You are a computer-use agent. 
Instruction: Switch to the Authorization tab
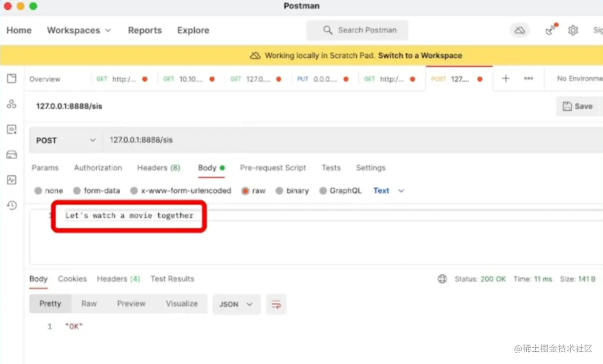pyautogui.click(x=98, y=168)
